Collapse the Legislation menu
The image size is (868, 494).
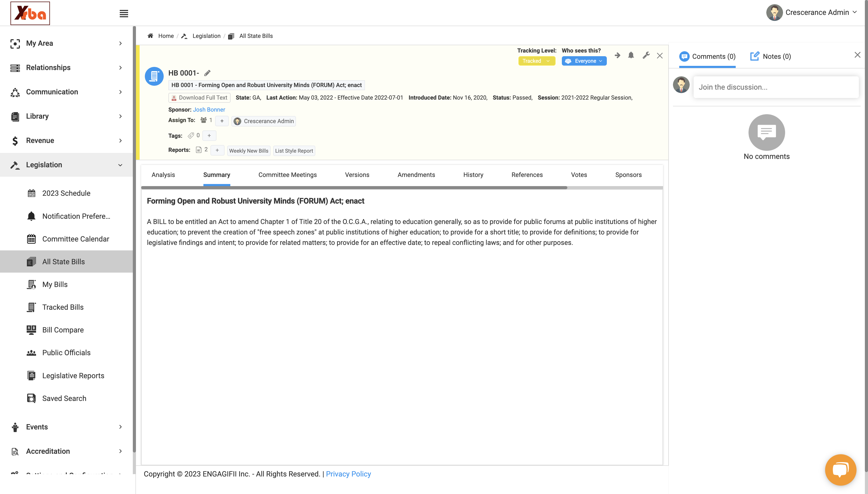pos(66,165)
